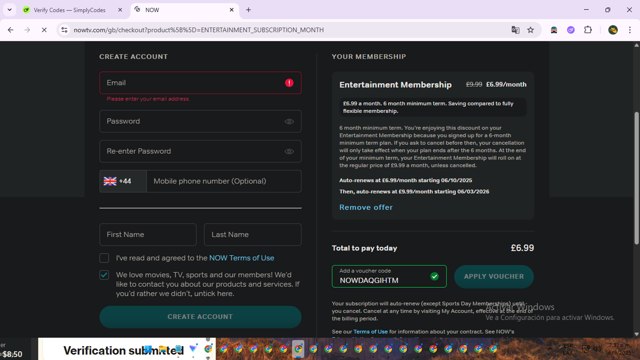Tick the NOW Terms of Use checkbox
The width and height of the screenshot is (640, 360).
click(x=104, y=258)
